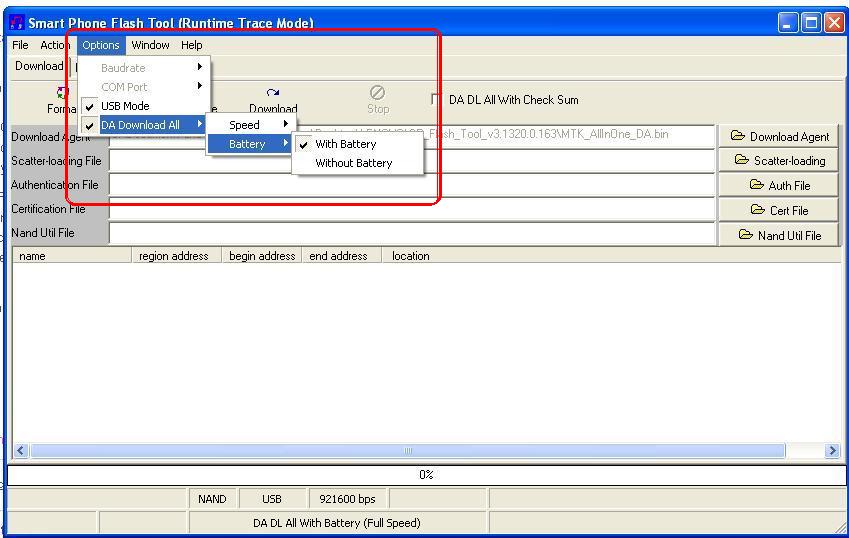Close the Flash Tool window
The height and width of the screenshot is (538, 849).
click(834, 23)
